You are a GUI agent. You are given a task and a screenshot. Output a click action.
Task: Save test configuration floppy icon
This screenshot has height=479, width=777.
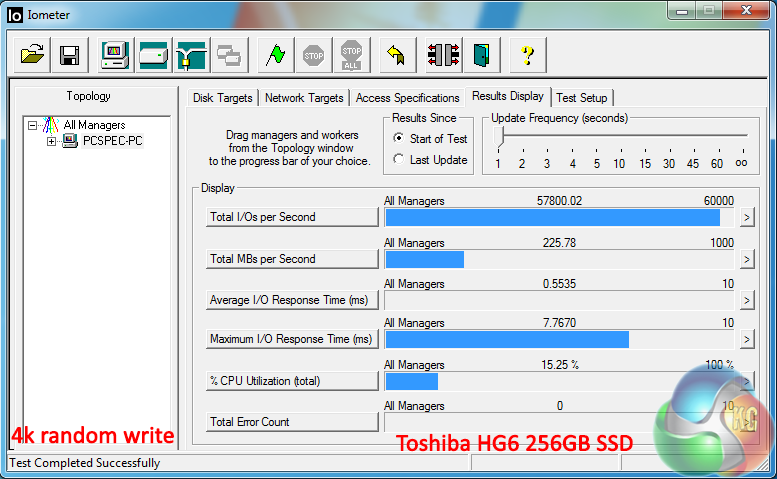tap(69, 54)
